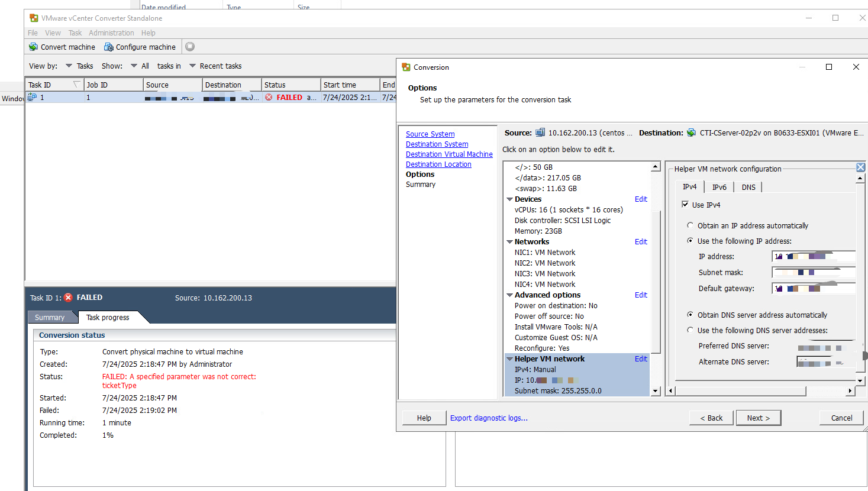Select Use the following IP address
The height and width of the screenshot is (491, 868).
[x=690, y=241]
